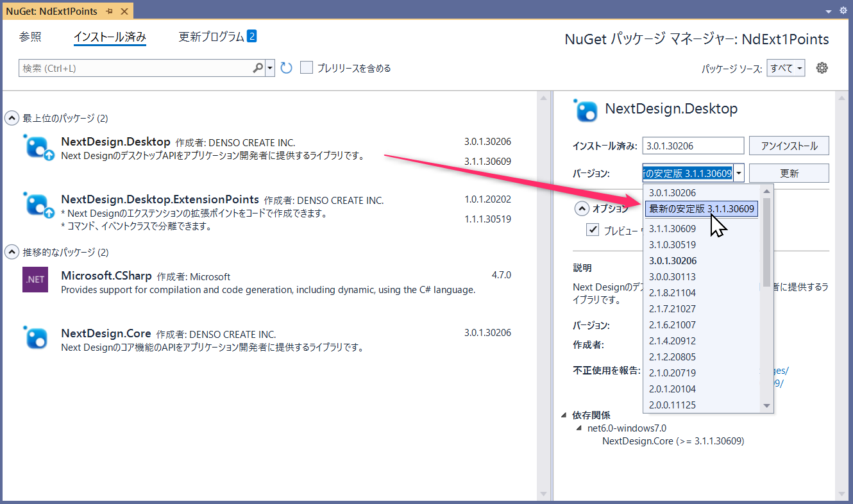Close the NuGet: NdExt1Points tab
853x504 pixels.
tap(124, 12)
